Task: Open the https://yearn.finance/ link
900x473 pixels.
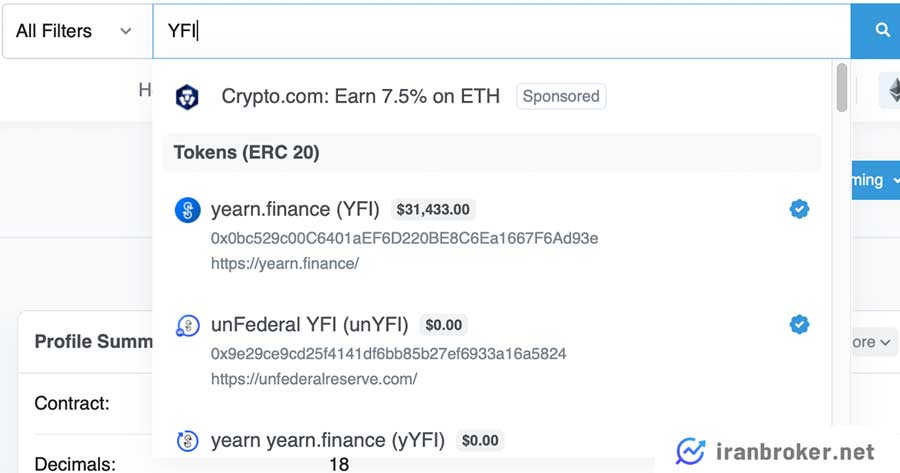Action: pos(285,263)
